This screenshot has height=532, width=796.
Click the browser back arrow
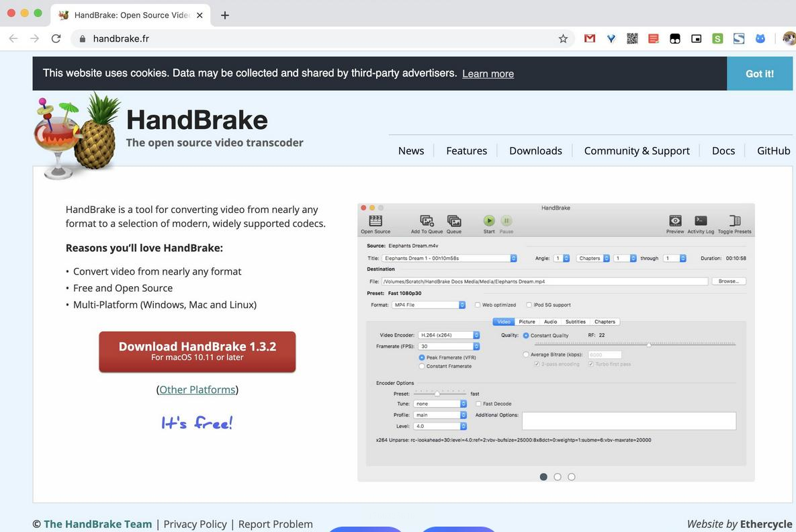(13, 38)
